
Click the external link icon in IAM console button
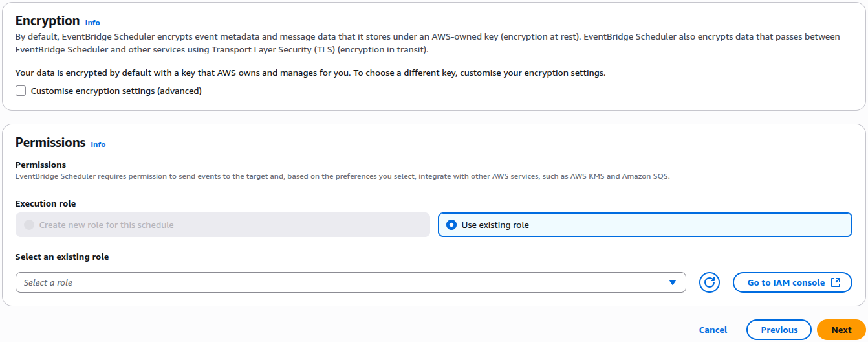pos(836,282)
